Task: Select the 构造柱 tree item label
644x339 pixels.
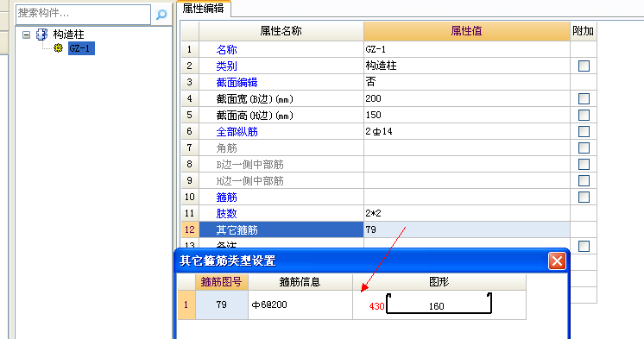Action: (68, 35)
